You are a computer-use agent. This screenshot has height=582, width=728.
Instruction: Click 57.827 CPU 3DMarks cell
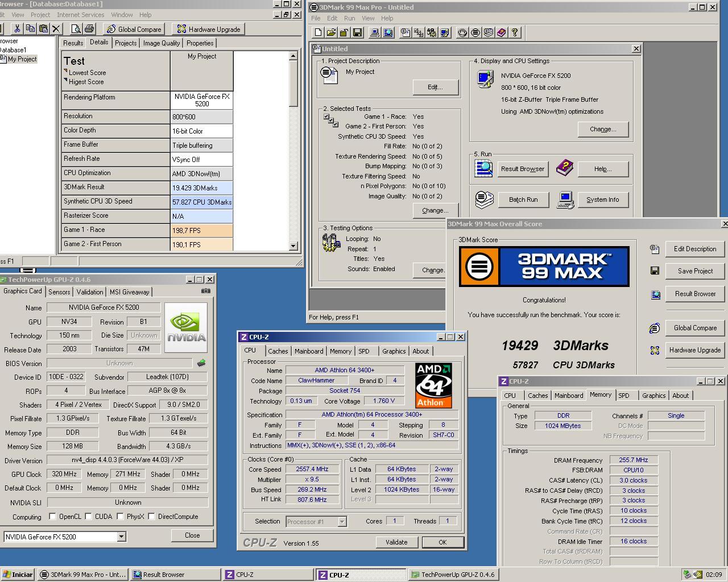[202, 202]
